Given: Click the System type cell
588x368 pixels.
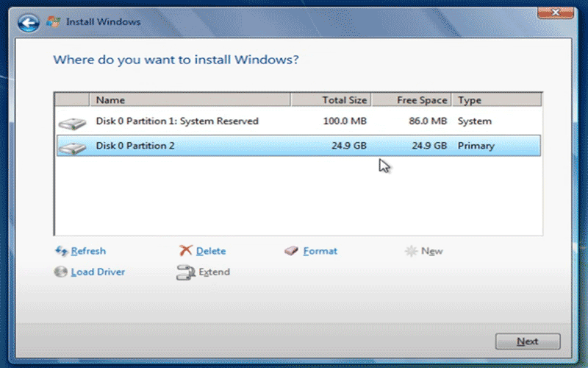Looking at the screenshot, I should 474,121.
